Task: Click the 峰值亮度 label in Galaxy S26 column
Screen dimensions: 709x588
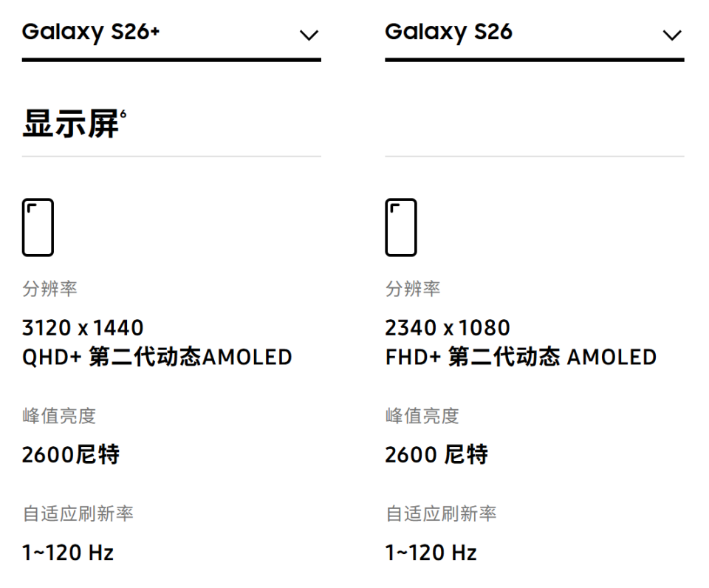Action: point(422,416)
